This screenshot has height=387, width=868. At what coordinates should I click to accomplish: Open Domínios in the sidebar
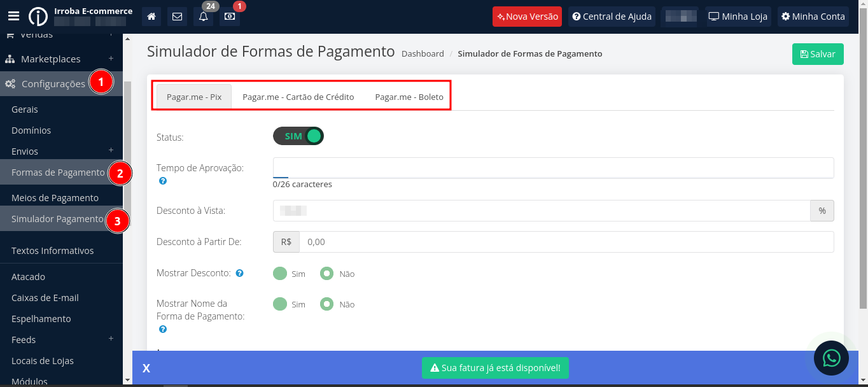(31, 130)
